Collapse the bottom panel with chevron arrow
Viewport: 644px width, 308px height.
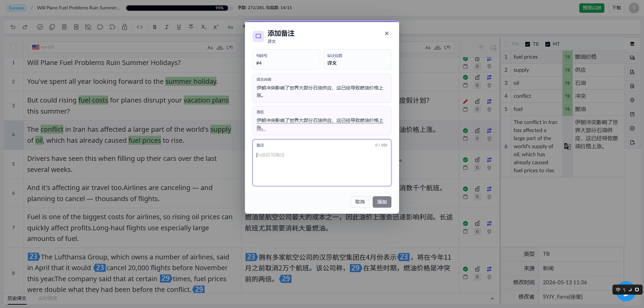click(x=492, y=299)
